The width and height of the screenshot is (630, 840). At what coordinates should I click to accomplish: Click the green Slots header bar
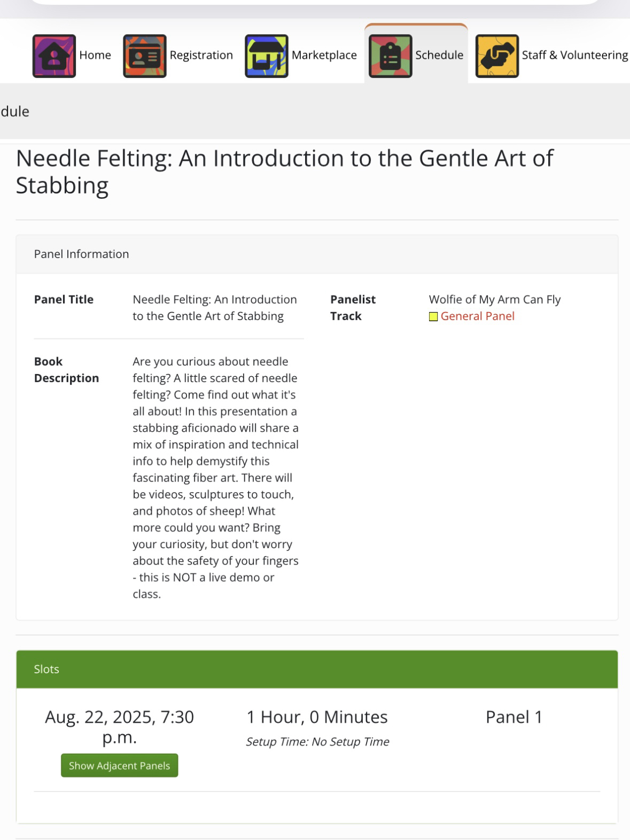point(317,669)
